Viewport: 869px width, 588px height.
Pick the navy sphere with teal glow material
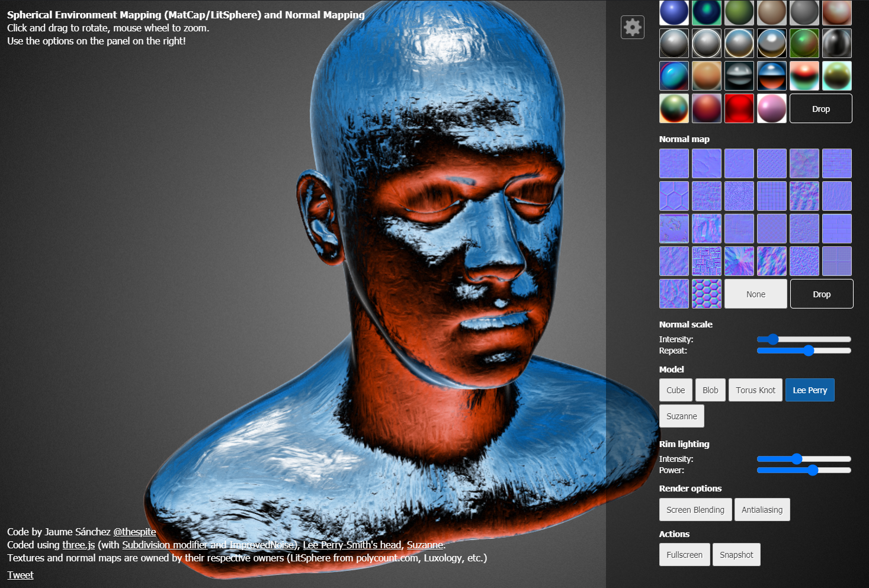coord(707,12)
